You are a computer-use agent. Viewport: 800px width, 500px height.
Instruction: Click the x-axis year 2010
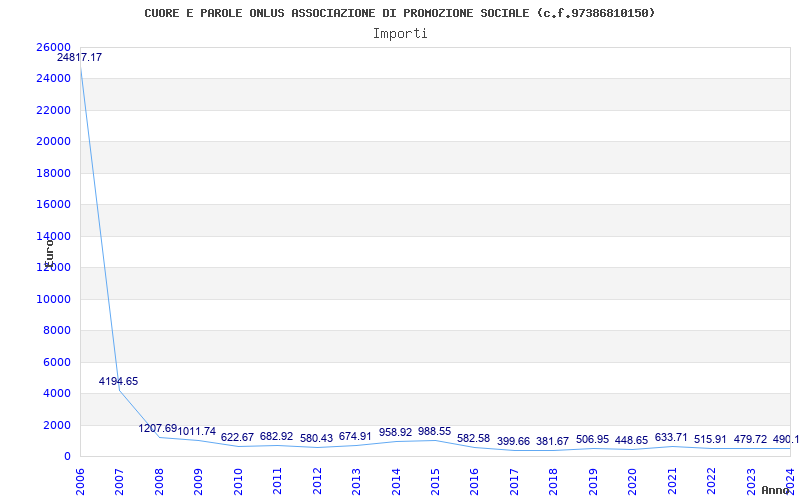pos(238,482)
